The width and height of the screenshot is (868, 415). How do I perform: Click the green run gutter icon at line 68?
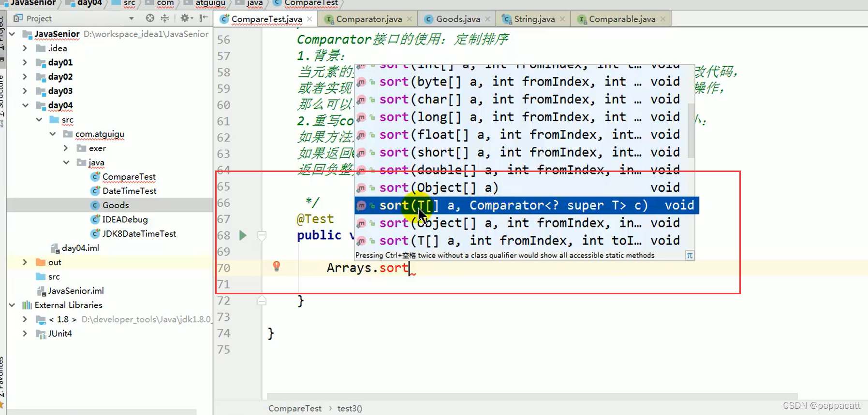[x=243, y=235]
